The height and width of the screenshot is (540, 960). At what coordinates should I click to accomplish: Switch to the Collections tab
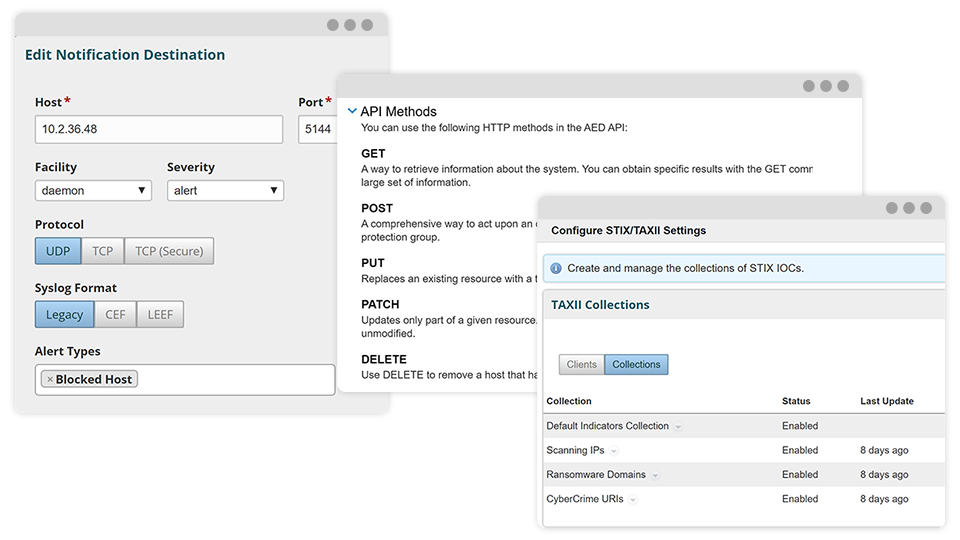pyautogui.click(x=636, y=364)
